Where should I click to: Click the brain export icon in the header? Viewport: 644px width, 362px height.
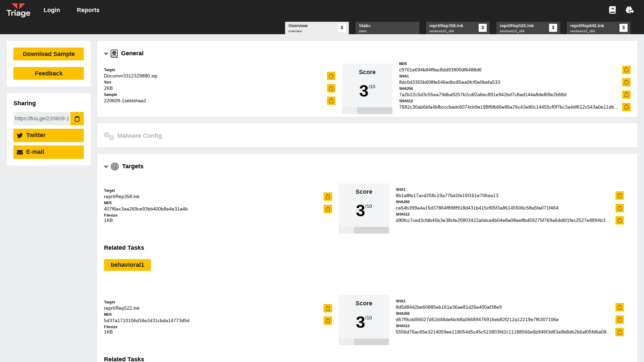630,10
